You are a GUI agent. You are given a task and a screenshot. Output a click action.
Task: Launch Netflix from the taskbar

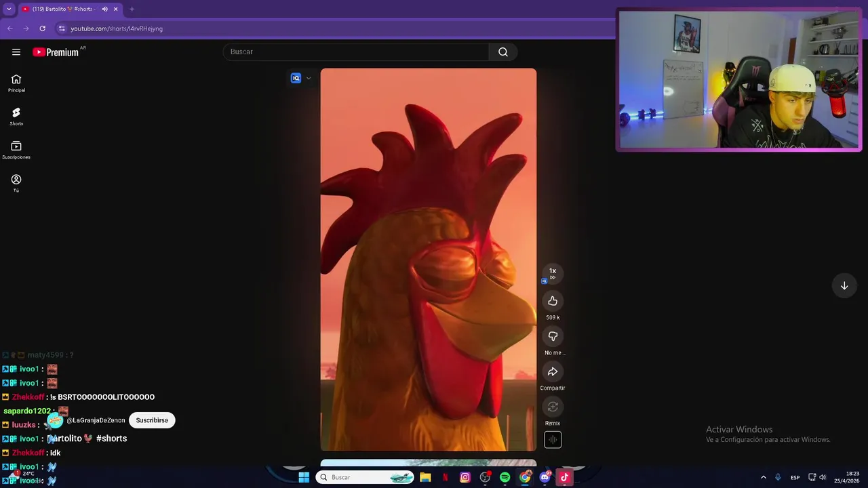click(446, 477)
